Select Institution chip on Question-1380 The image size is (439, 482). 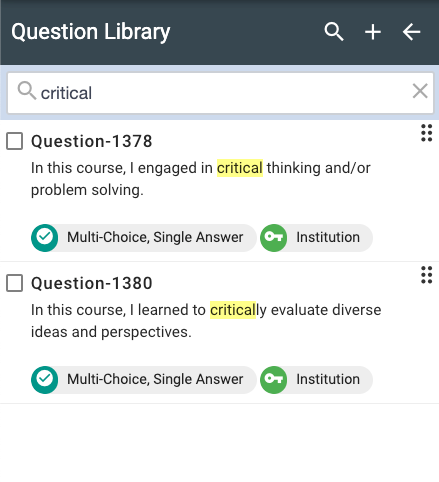[x=316, y=380]
